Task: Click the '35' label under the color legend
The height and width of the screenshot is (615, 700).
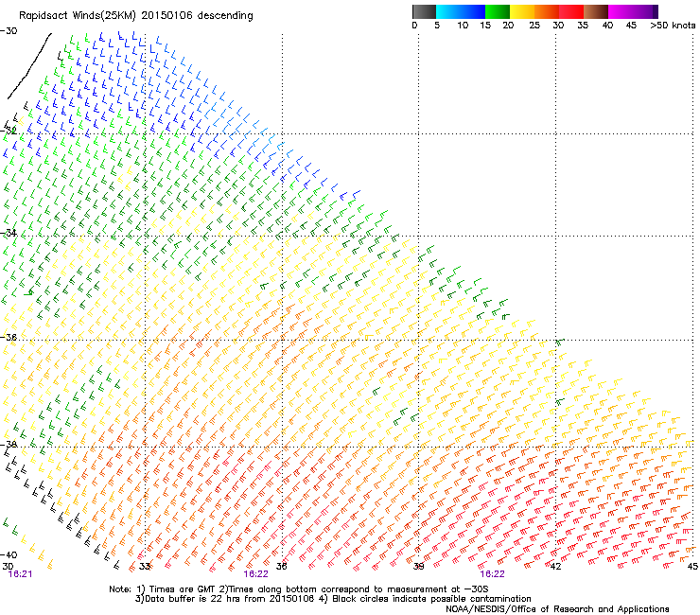Action: 583,26
